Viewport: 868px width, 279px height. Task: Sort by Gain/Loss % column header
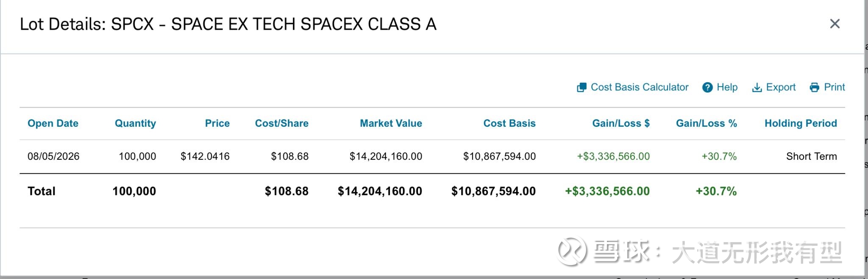pyautogui.click(x=707, y=123)
